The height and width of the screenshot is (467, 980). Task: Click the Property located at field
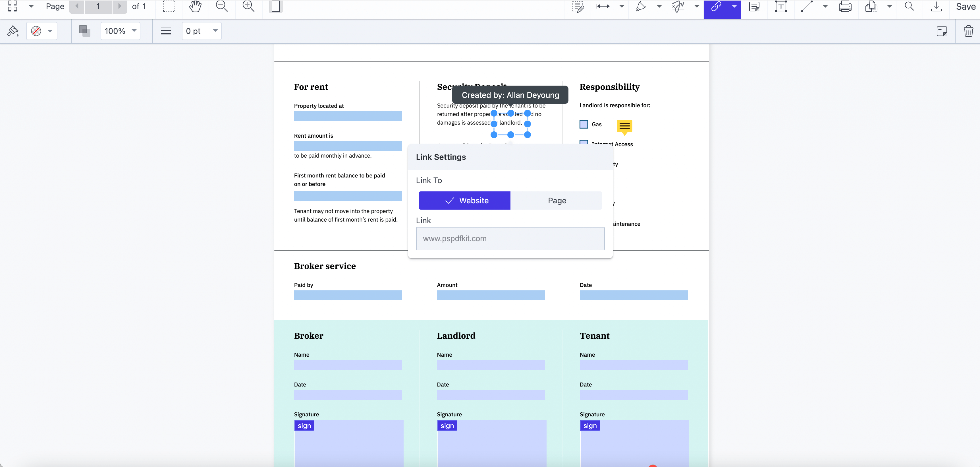[x=348, y=116]
